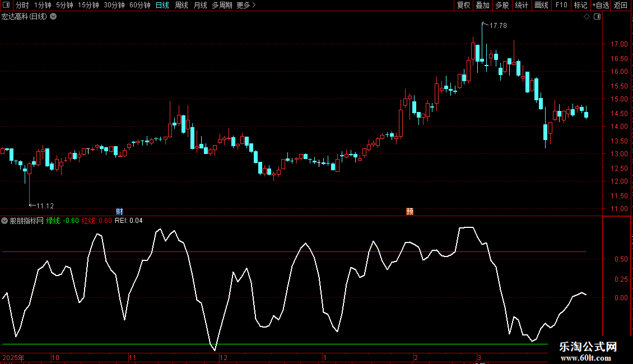The width and height of the screenshot is (633, 364).
Task: Switch to 分时 intraday view
Action: click(22, 5)
